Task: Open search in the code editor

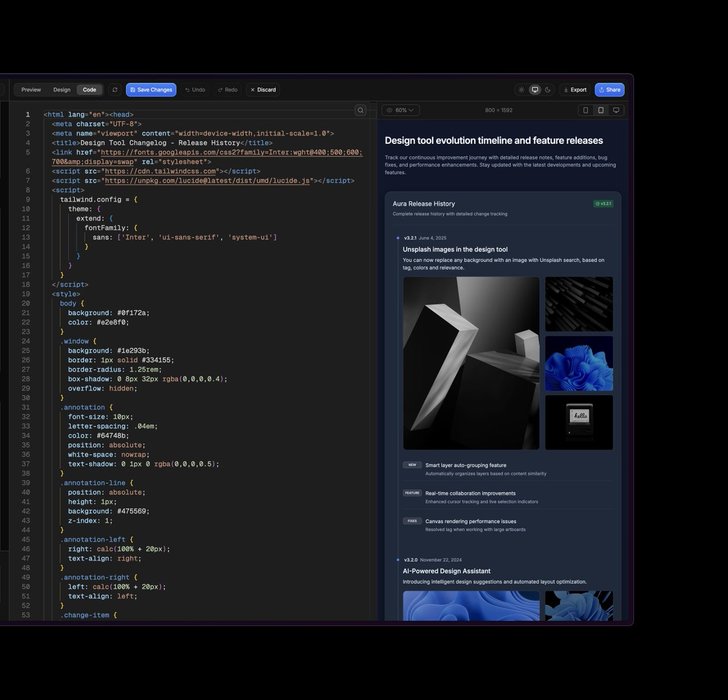Action: [x=361, y=110]
